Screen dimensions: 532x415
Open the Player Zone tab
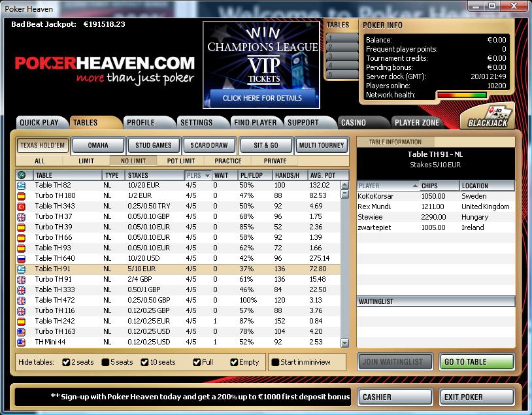pyautogui.click(x=417, y=122)
